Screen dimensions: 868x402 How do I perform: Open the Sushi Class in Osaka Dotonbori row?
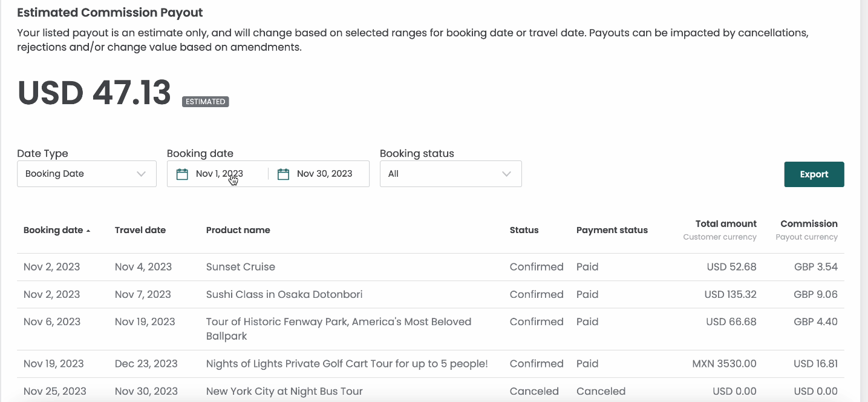(431, 295)
